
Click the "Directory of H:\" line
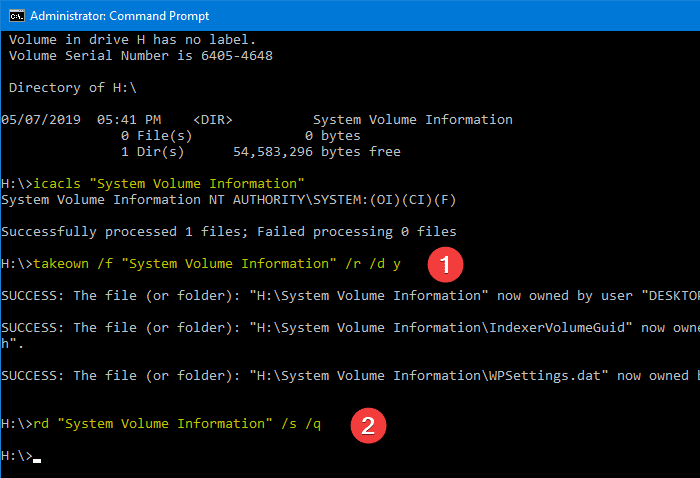pos(72,87)
